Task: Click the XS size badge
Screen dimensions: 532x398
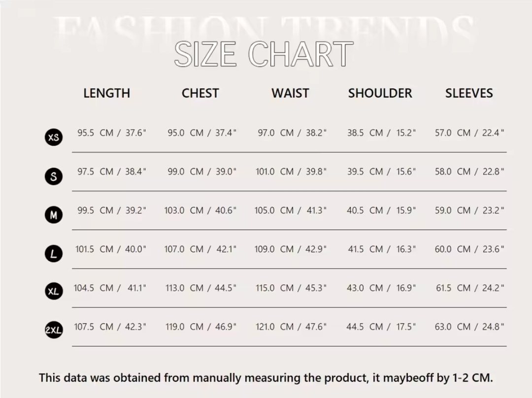Action: click(54, 137)
